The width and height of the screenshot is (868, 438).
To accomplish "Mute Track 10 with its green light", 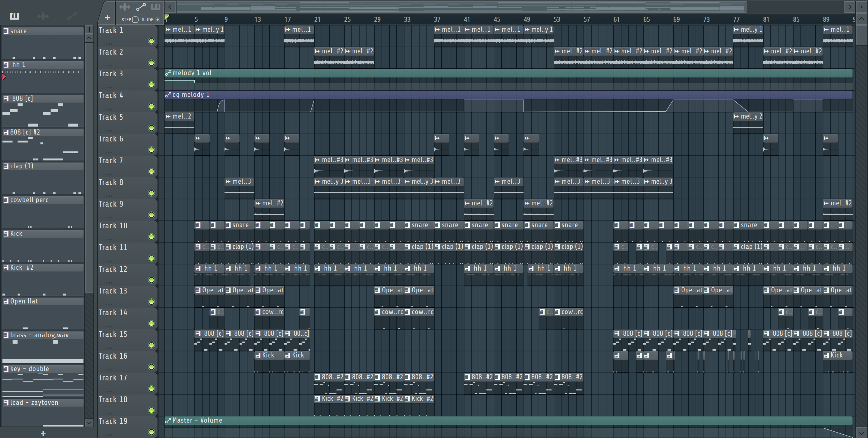I will [151, 237].
